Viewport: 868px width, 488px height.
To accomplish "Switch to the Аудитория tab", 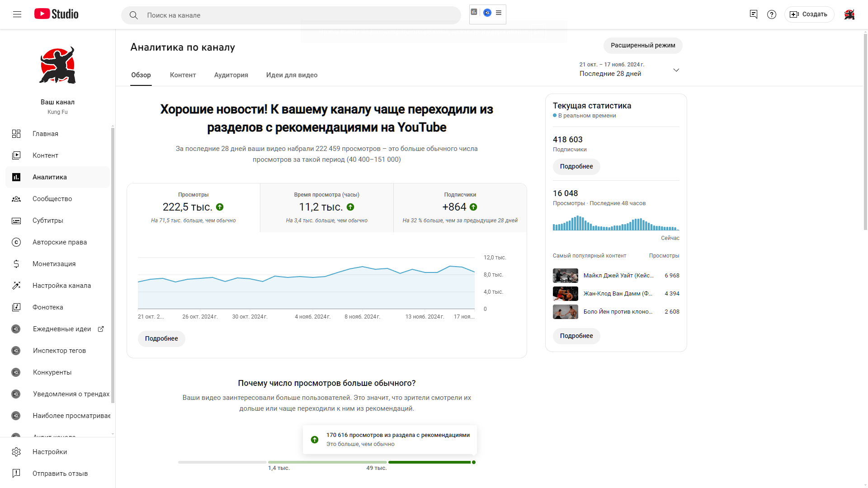I will click(x=231, y=75).
